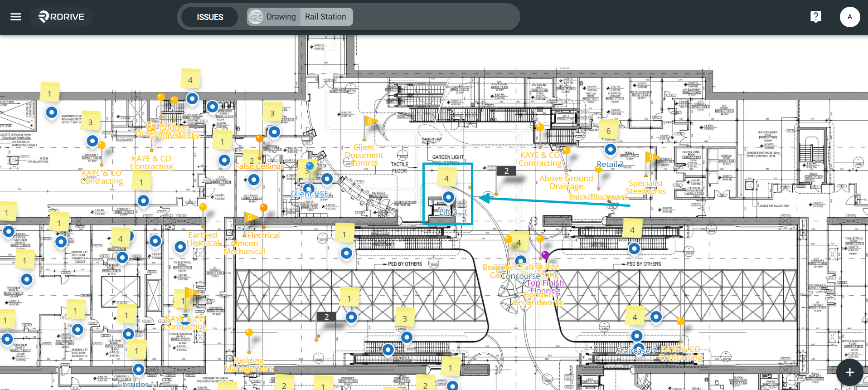Click the drawing thumbnail in the breadcrumb

256,17
